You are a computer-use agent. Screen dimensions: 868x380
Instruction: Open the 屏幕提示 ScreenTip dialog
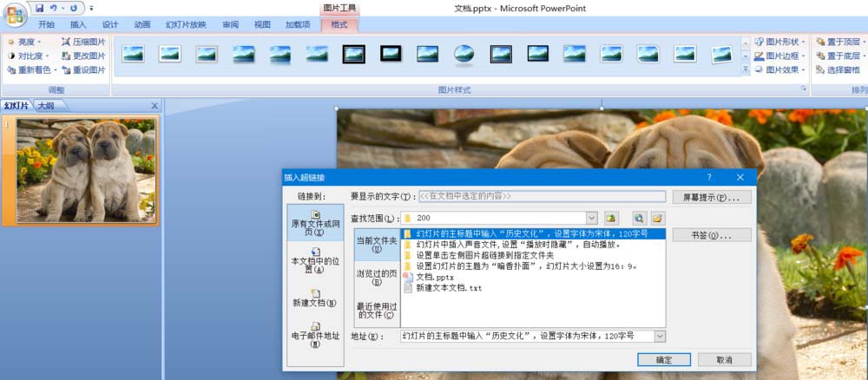(x=712, y=197)
